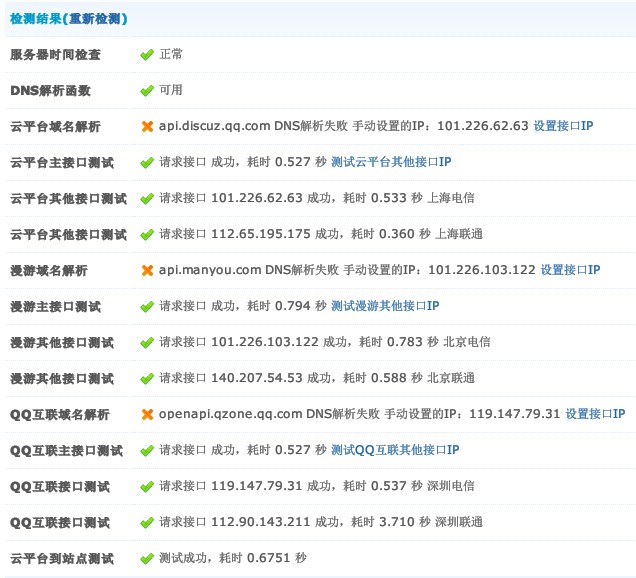
Task: Click the green check for QQ互联主接口测试
Action: [x=147, y=450]
